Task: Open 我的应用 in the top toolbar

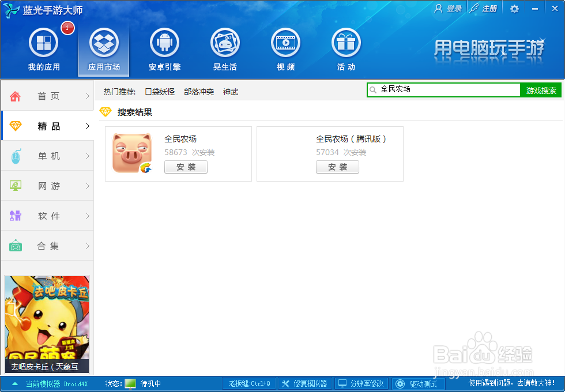Action: pyautogui.click(x=44, y=50)
